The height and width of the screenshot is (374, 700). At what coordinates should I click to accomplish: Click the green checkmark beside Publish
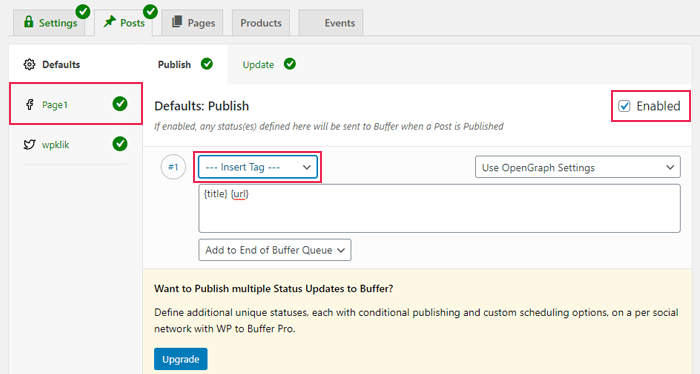tap(207, 64)
